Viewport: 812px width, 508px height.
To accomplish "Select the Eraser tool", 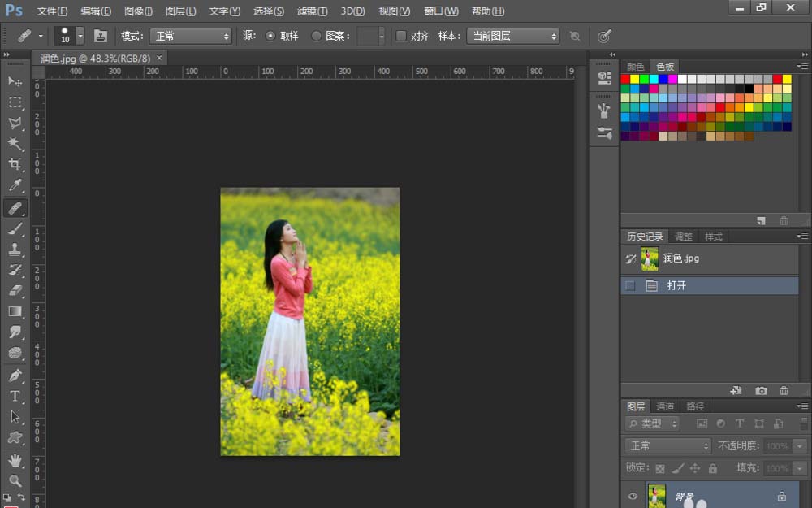I will coord(15,290).
